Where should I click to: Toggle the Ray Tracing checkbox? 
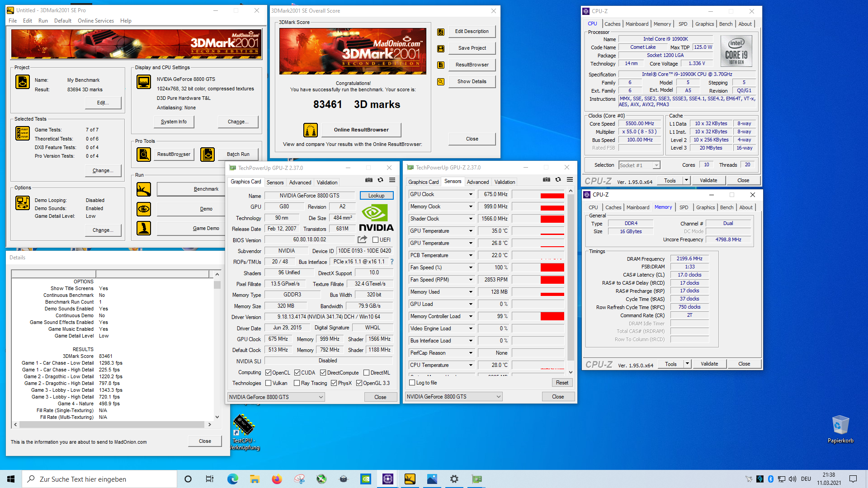297,383
